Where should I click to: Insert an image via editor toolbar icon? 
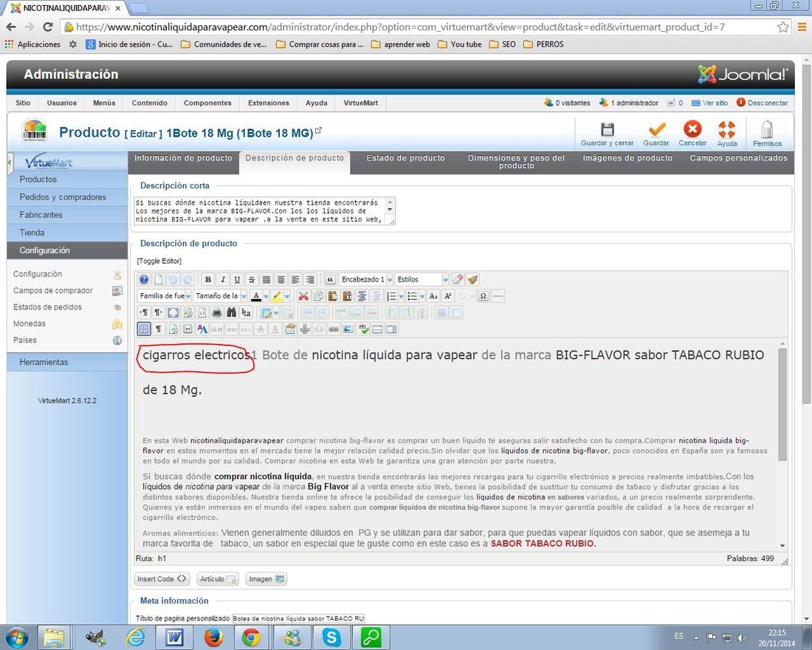pos(348,329)
